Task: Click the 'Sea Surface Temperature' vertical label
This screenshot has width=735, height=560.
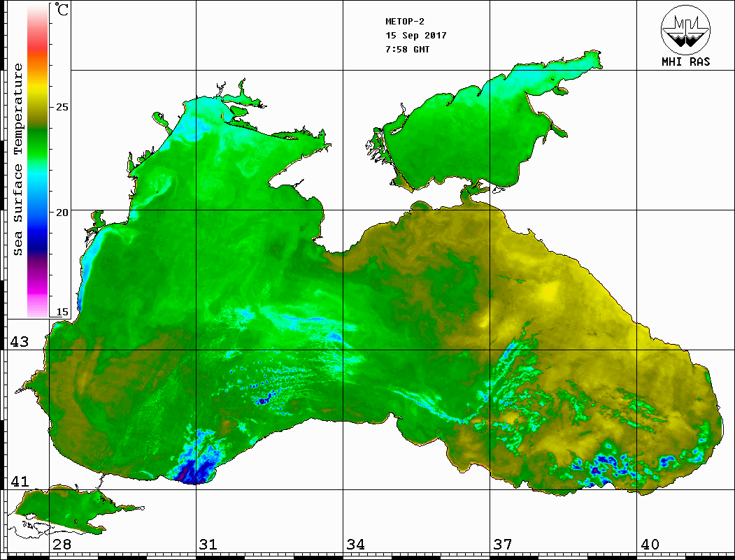Action: tap(17, 159)
